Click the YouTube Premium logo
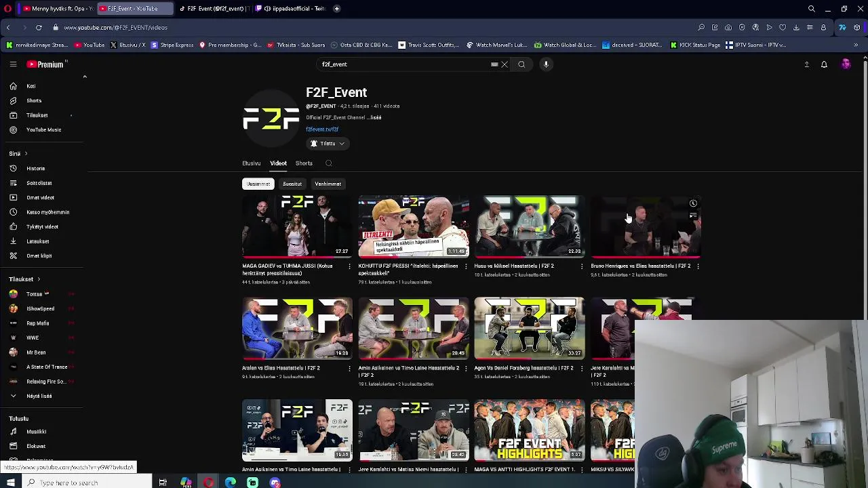The height and width of the screenshot is (488, 868). pos(45,64)
